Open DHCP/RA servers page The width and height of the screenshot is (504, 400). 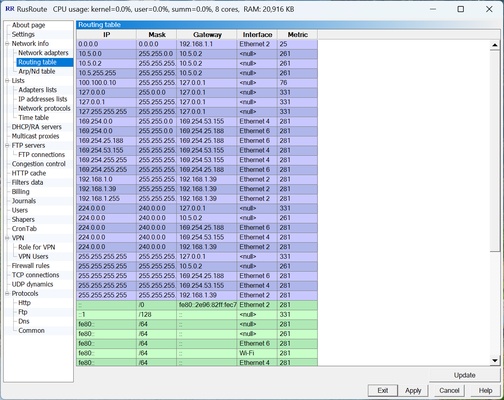pos(37,127)
